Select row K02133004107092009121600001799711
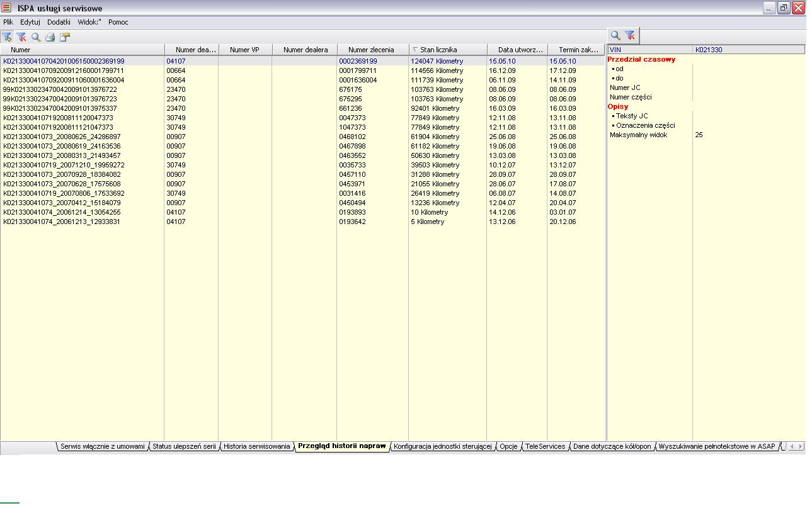 point(302,70)
